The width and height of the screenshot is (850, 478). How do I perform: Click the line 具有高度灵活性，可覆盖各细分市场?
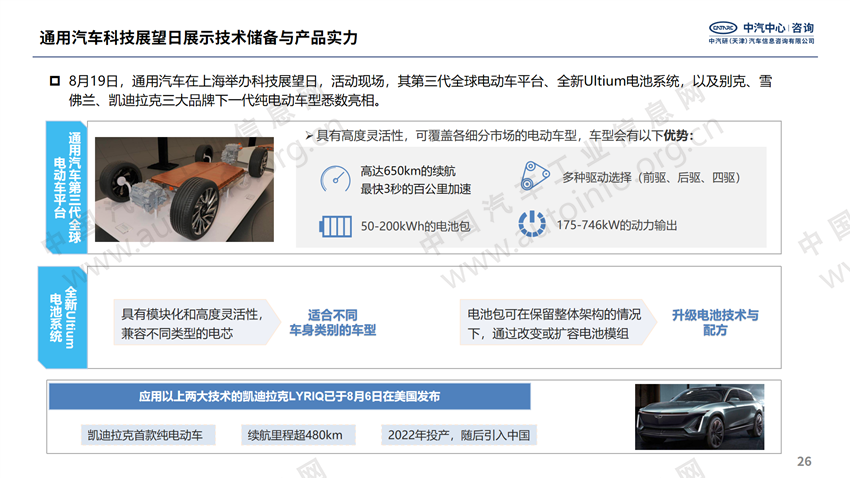point(504,135)
